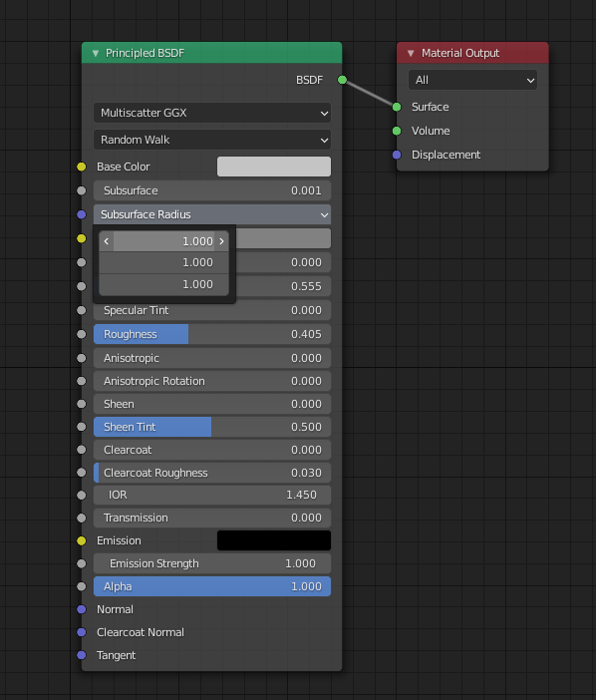Screen dimensions: 596x700
Task: Click the Roughness input socket
Action: [x=81, y=334]
